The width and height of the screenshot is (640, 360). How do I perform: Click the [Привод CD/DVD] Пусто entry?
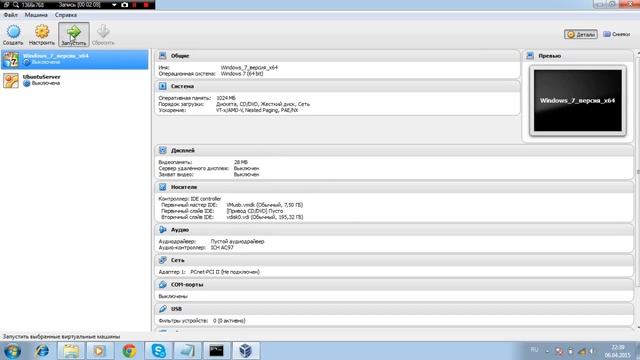coord(255,211)
